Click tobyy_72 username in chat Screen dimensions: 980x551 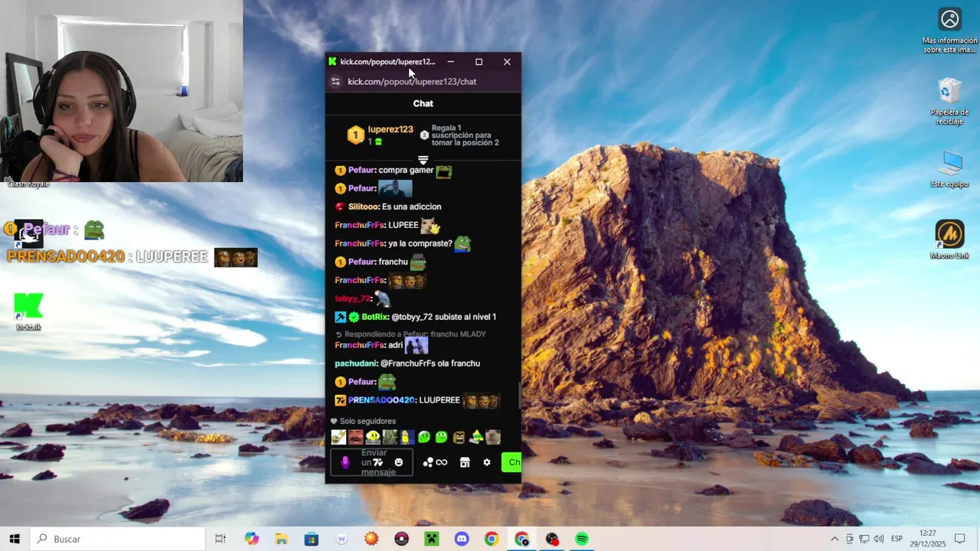pyautogui.click(x=352, y=298)
